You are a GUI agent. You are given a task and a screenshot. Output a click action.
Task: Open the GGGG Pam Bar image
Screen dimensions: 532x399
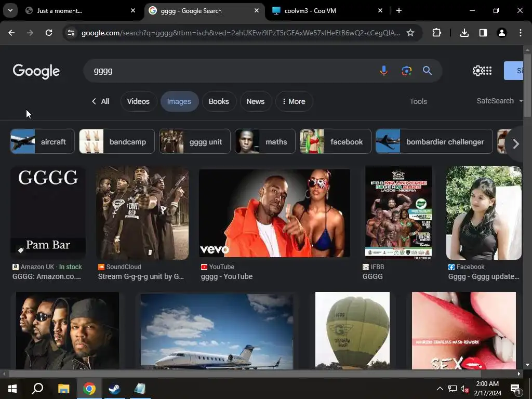[x=48, y=213]
